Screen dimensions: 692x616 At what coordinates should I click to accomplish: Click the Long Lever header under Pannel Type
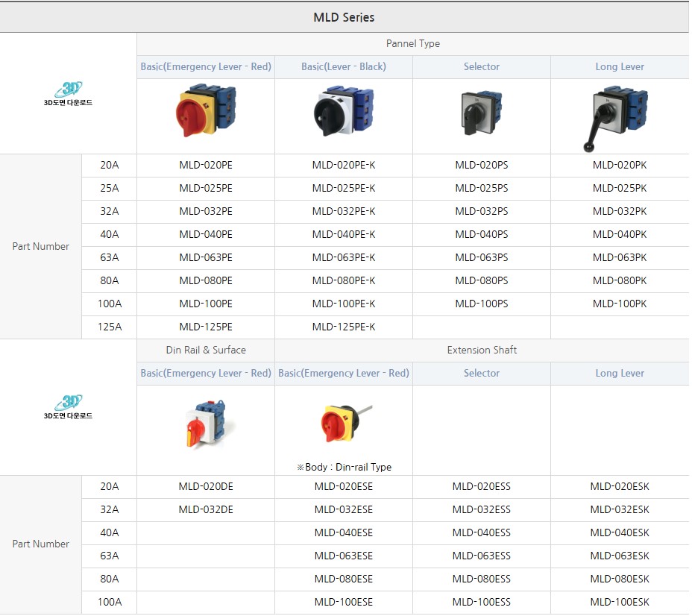pyautogui.click(x=620, y=67)
